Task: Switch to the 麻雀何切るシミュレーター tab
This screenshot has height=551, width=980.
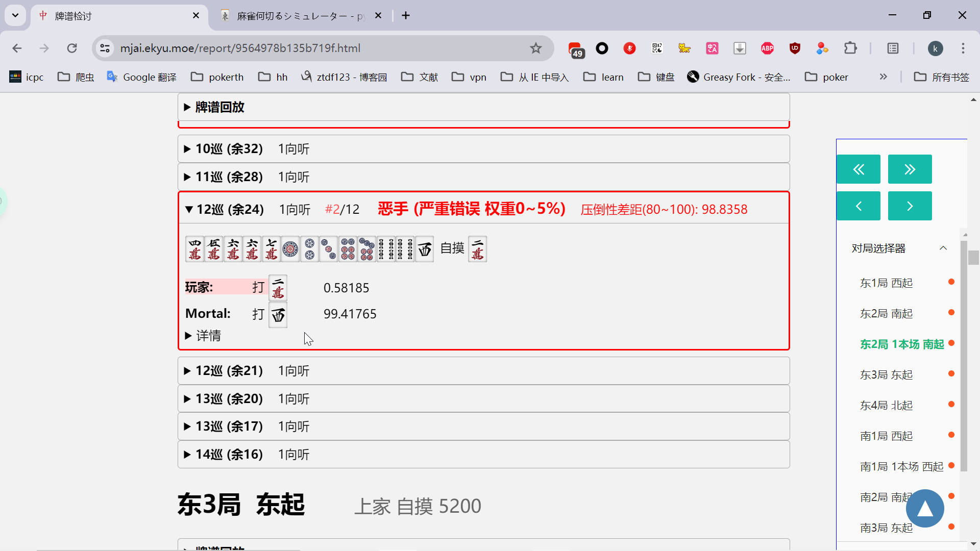Action: (301, 16)
